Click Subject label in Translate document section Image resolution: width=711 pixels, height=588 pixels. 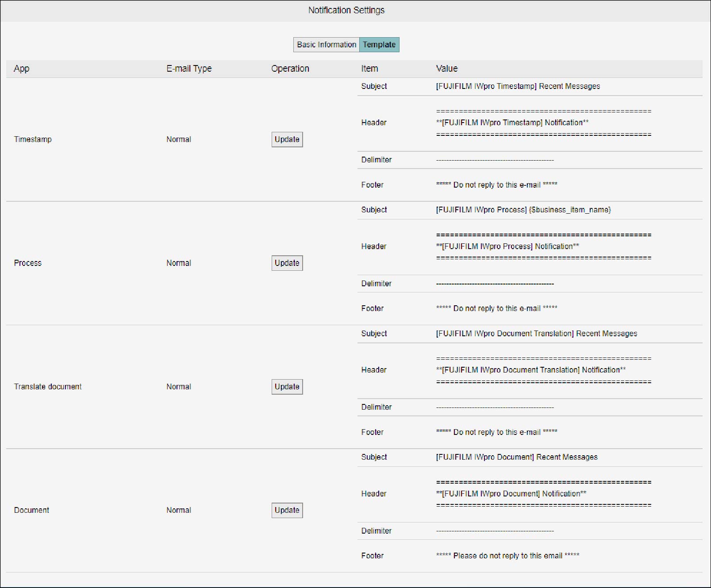coord(374,334)
